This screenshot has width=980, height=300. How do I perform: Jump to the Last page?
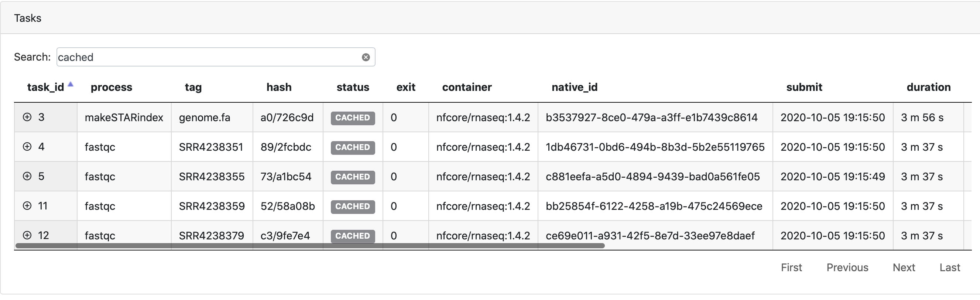coord(950,267)
